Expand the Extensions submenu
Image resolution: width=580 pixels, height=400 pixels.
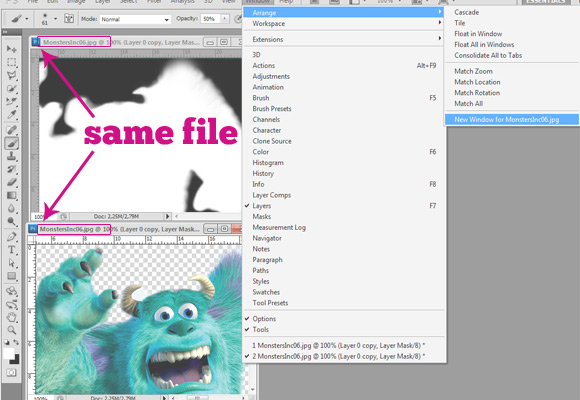click(343, 39)
